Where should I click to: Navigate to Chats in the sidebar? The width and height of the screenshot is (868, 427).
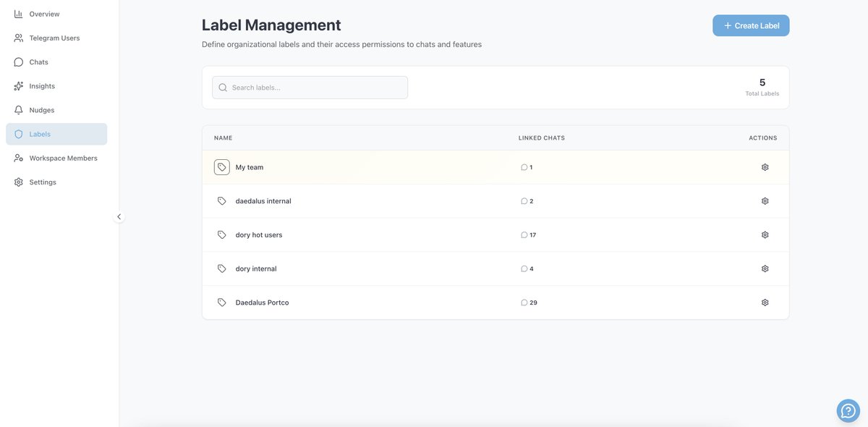click(x=56, y=62)
